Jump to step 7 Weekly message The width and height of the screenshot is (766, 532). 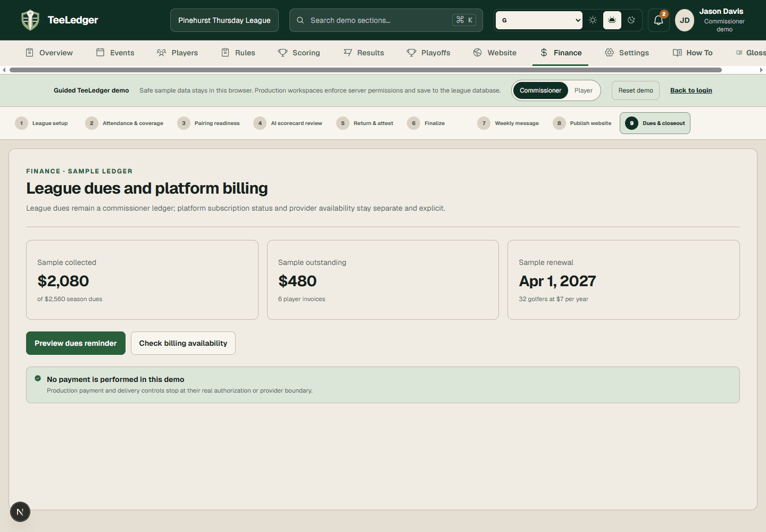click(x=508, y=123)
